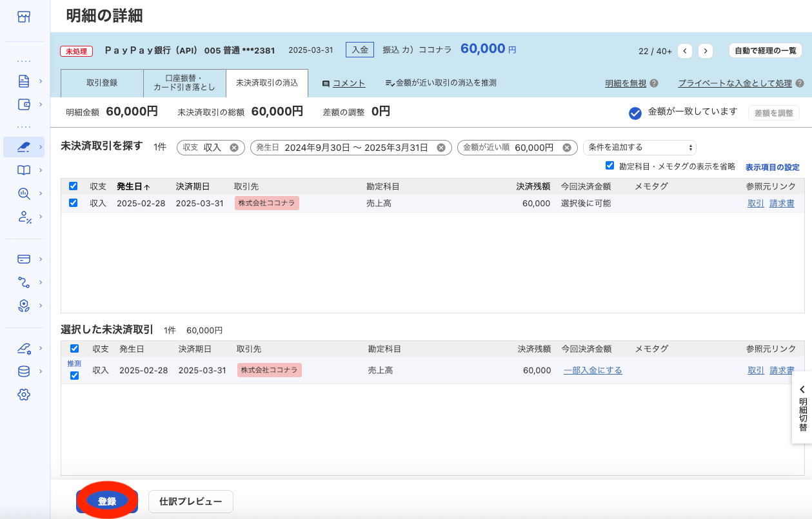The image size is (812, 519).
Task: Toggle 勘定科目・メモタグの表示を省略 checkbox
Action: click(x=609, y=165)
